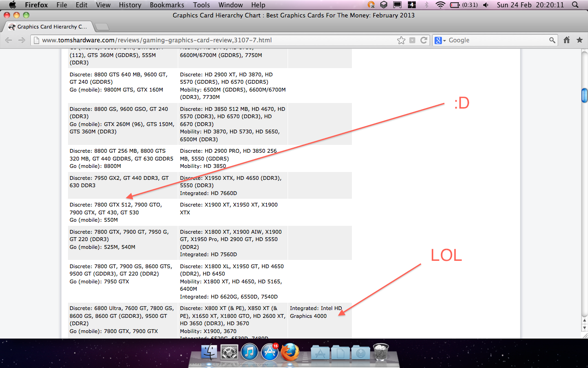
Task: Click the Spaces number 4 menu bar icon
Action: pos(412,5)
